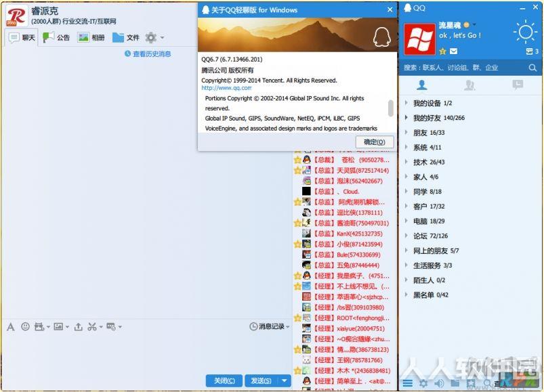Click the send picture icon in chat toolbar
Screen dimensions: 544x392
click(x=59, y=326)
